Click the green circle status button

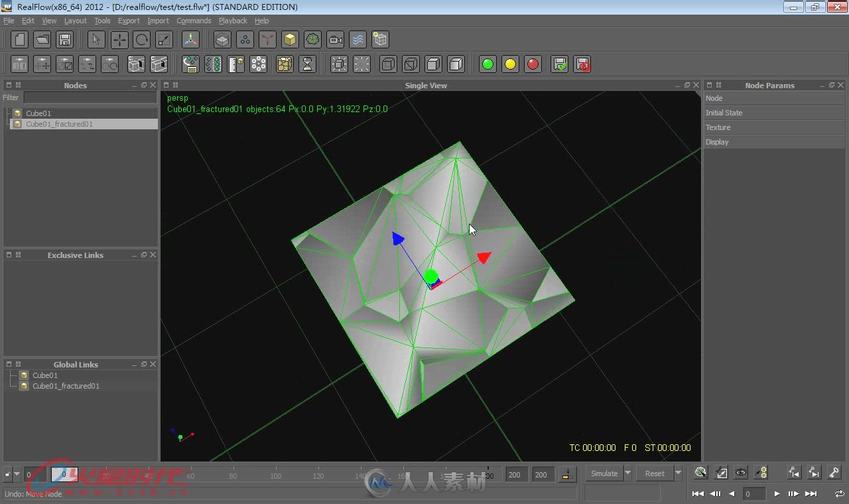[488, 64]
